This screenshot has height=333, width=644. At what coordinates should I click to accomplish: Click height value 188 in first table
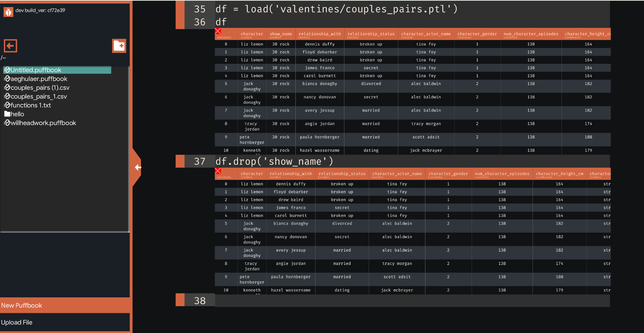pyautogui.click(x=588, y=137)
